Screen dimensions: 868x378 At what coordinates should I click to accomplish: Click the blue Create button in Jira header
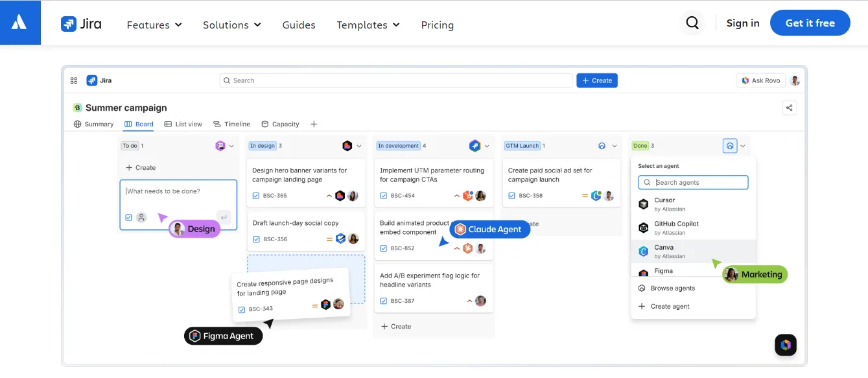pyautogui.click(x=597, y=80)
